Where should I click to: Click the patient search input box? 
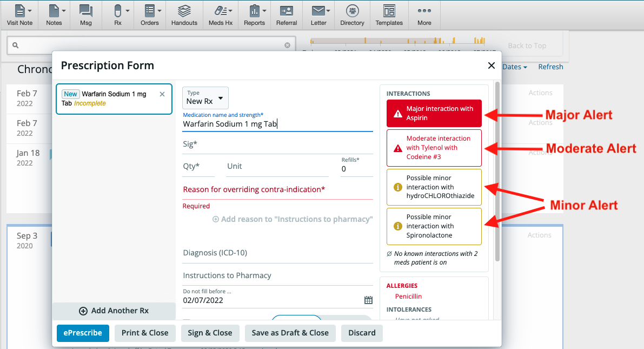click(x=150, y=45)
